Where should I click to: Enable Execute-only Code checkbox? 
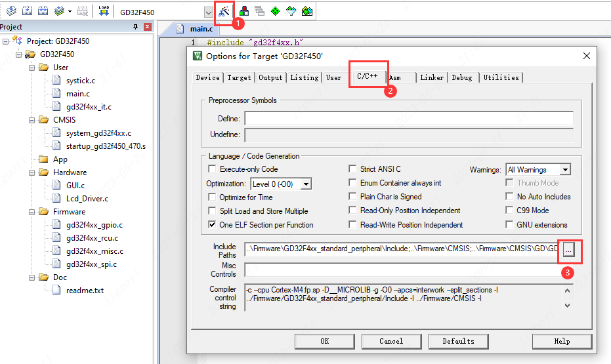(212, 169)
